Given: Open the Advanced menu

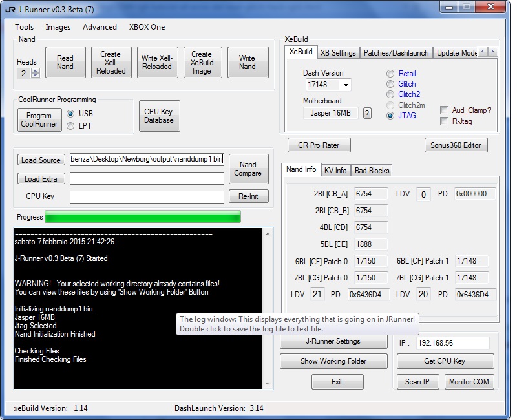Looking at the screenshot, I should tap(100, 27).
